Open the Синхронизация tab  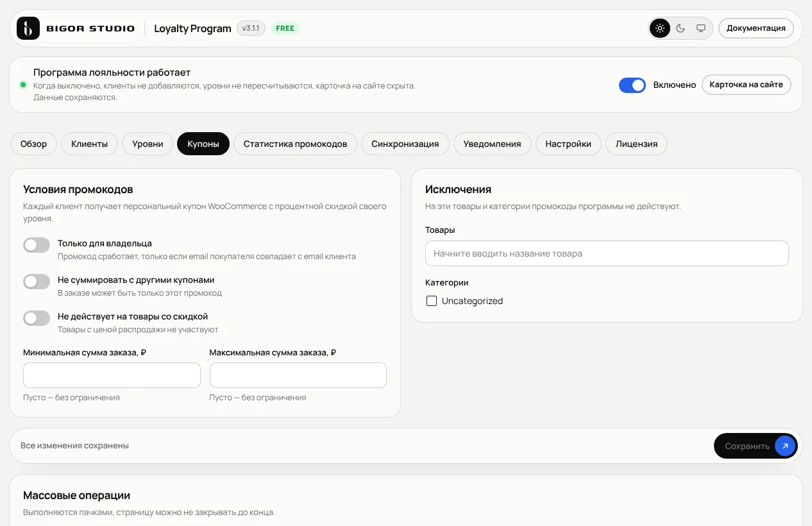tap(405, 144)
